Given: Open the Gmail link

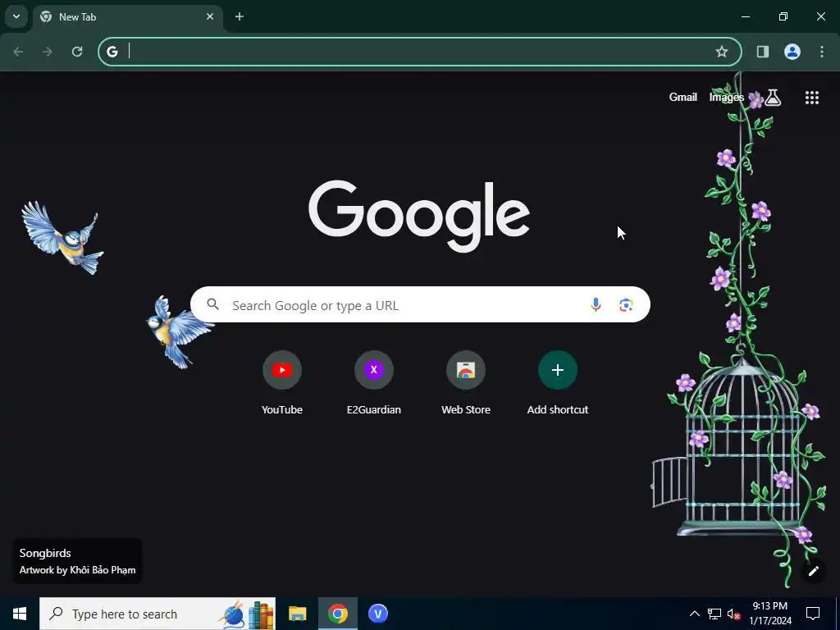Looking at the screenshot, I should click(x=683, y=97).
